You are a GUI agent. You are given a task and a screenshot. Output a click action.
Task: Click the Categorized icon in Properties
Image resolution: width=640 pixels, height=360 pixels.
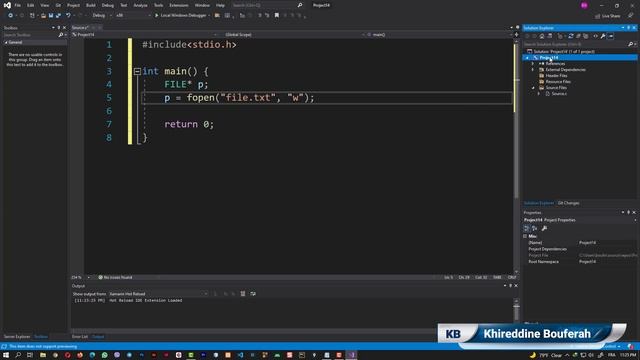[x=527, y=228]
